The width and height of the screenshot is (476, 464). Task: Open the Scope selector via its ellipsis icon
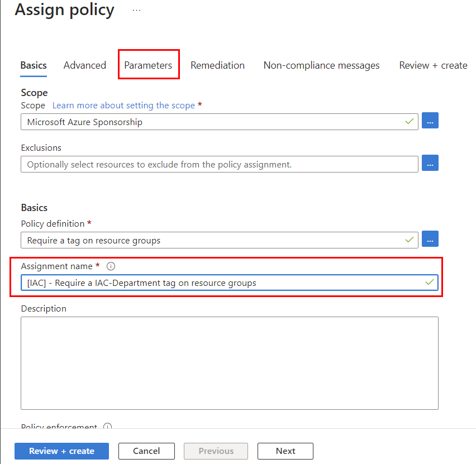click(x=430, y=121)
